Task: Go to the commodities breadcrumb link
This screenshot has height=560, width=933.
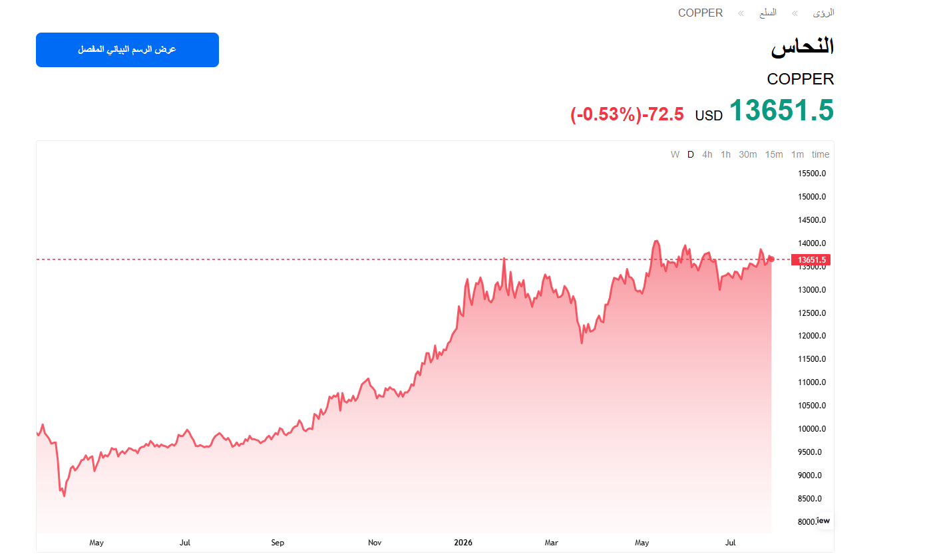Action: click(768, 13)
